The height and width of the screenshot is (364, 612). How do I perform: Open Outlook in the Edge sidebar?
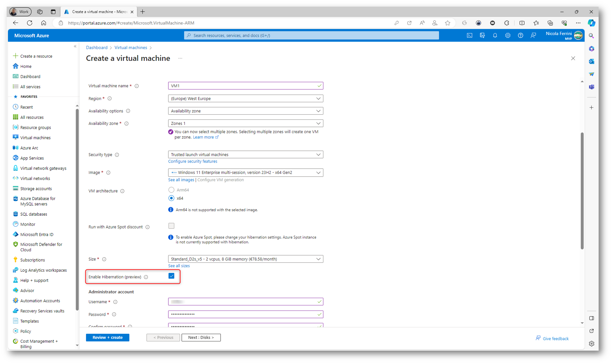point(591,61)
